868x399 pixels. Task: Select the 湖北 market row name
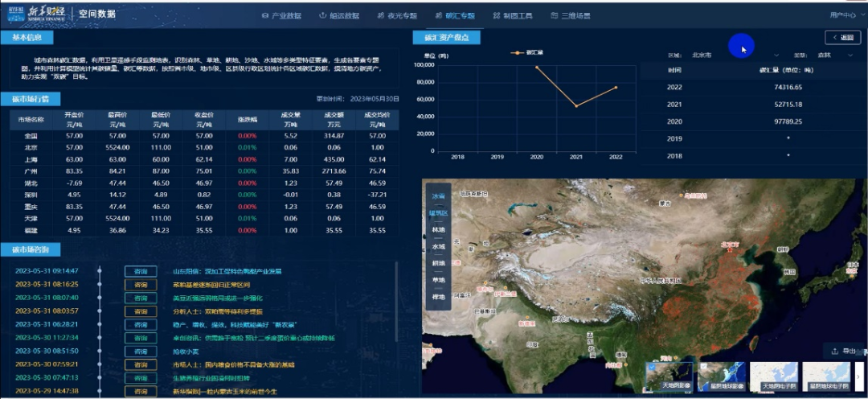31,183
